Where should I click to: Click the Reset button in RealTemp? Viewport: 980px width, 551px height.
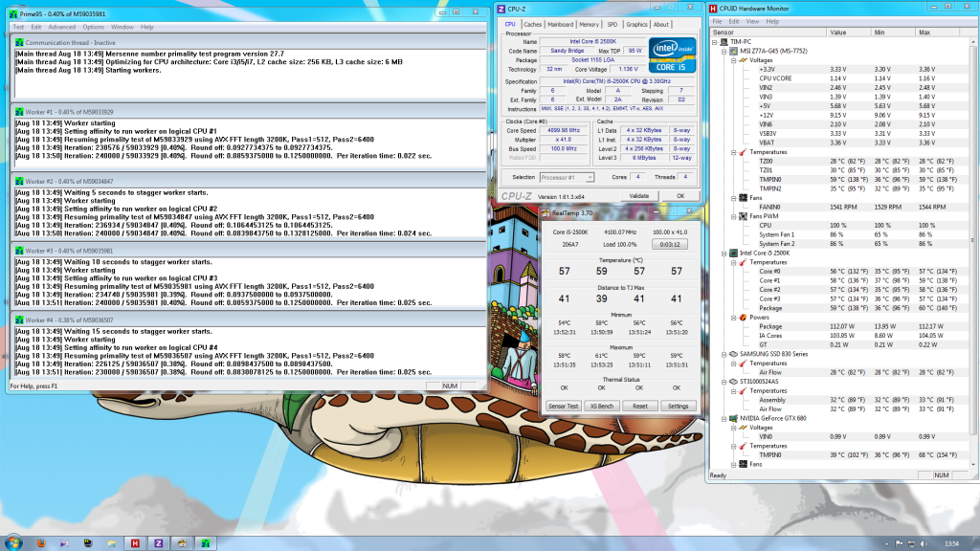pos(640,406)
